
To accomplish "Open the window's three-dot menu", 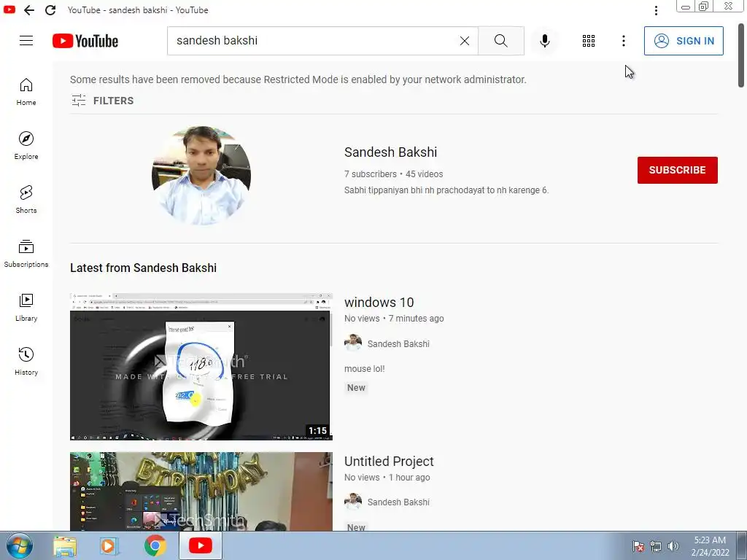I will [x=656, y=10].
